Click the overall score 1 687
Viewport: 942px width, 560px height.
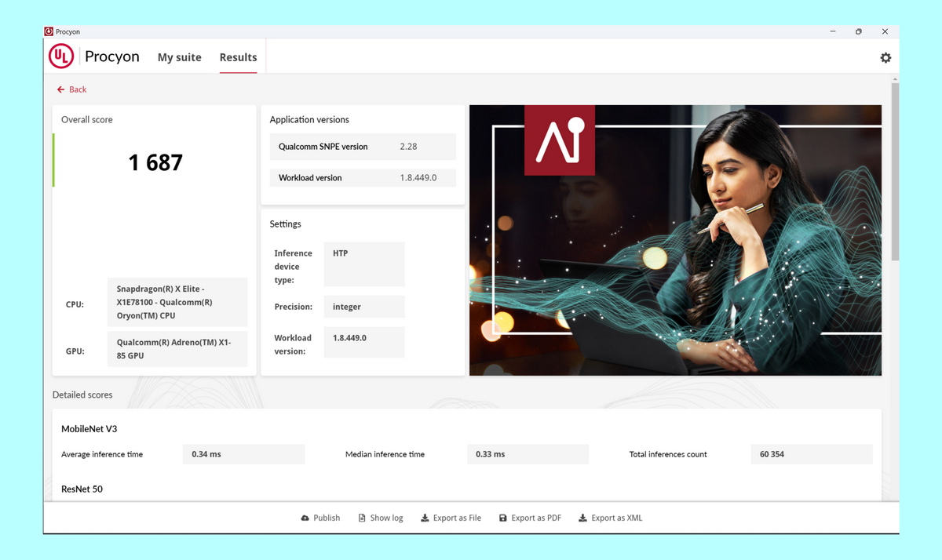point(155,162)
